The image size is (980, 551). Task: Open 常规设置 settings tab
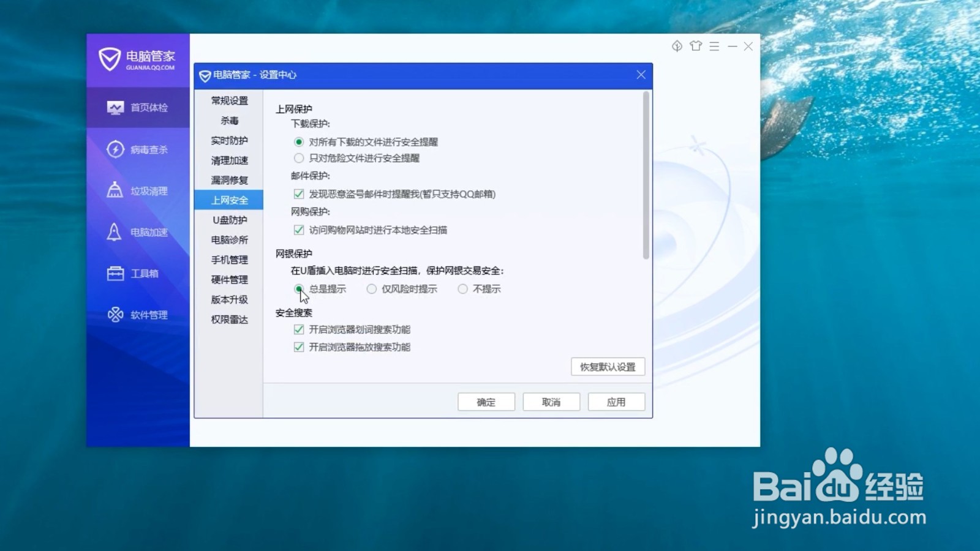229,101
